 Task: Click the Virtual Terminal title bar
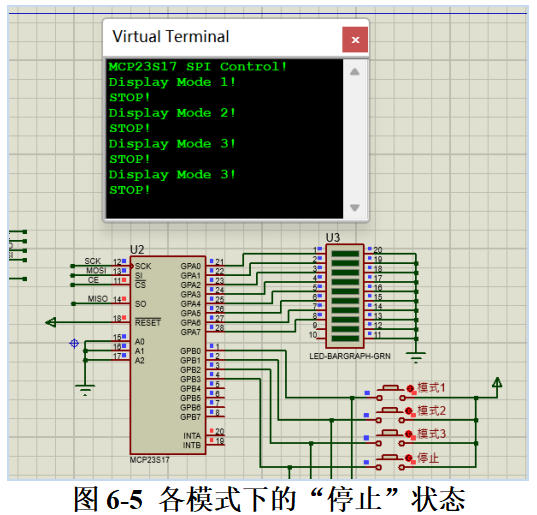pos(223,37)
